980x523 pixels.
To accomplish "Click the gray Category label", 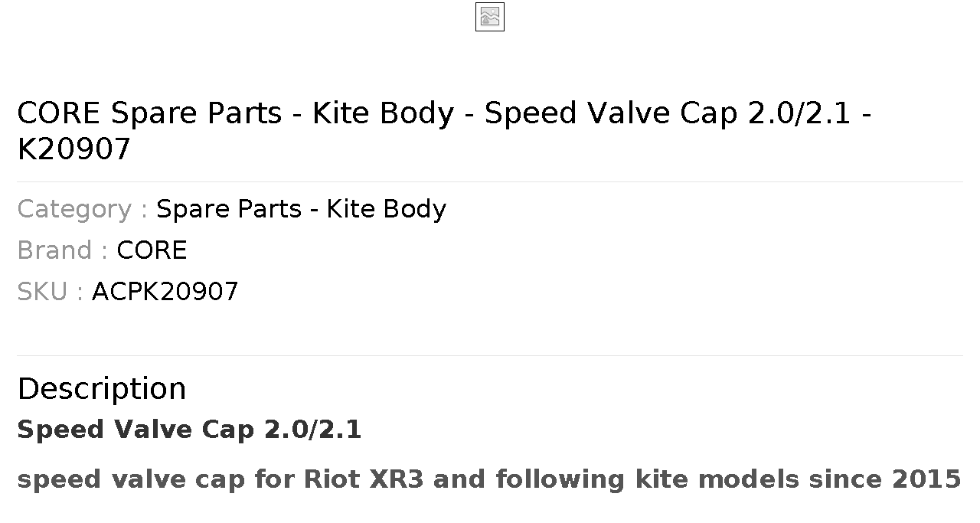I will pos(83,209).
